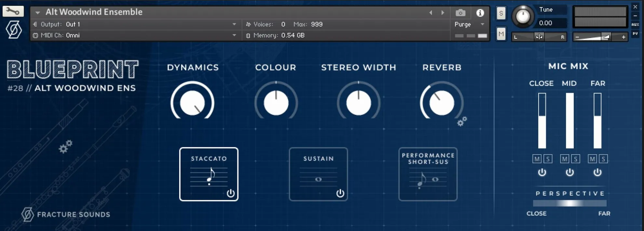The width and height of the screenshot is (644, 231).
Task: Click the Max voices value 999
Action: tap(317, 24)
